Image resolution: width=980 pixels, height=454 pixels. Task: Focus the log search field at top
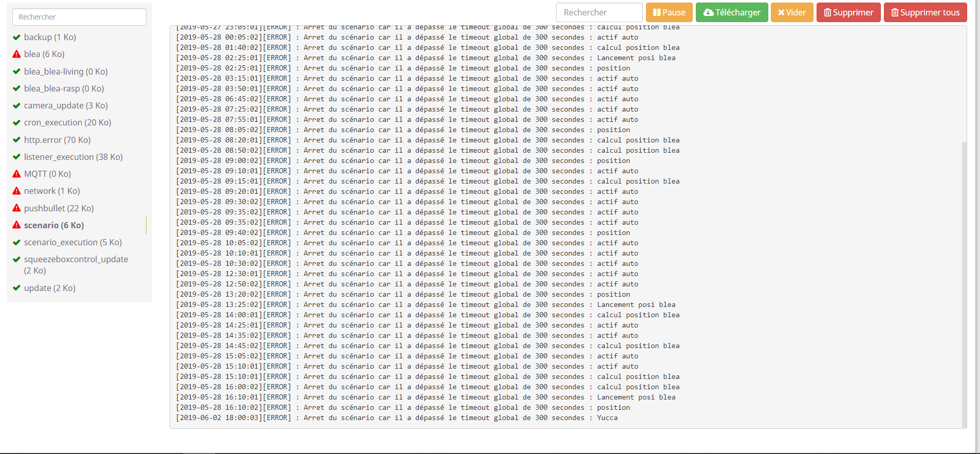pyautogui.click(x=599, y=12)
